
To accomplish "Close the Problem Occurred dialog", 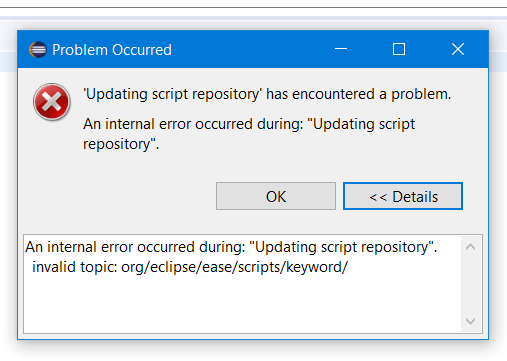I will pos(458,49).
